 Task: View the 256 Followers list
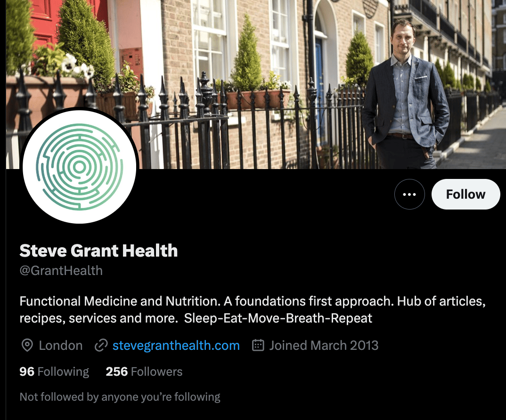pyautogui.click(x=144, y=372)
